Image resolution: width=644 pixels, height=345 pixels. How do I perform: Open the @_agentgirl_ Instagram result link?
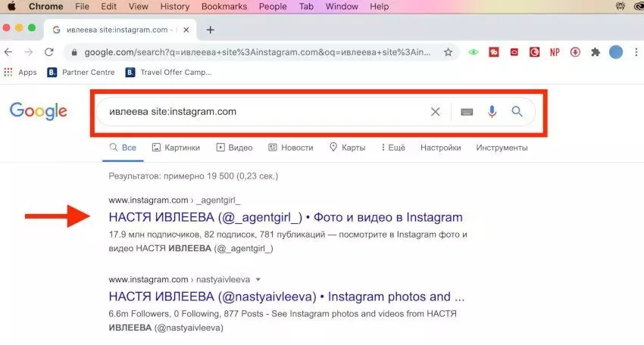click(x=286, y=217)
